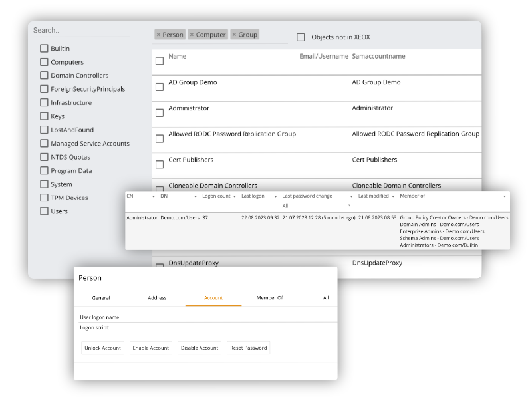Screen dimensions: 532x399
Task: Tick the NTDS Quotas checkbox
Action: (x=44, y=157)
